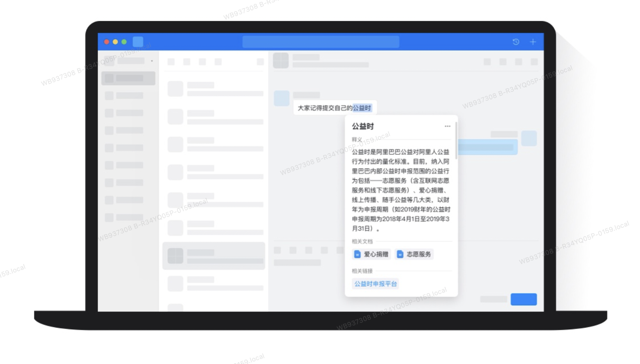Image resolution: width=640 pixels, height=364 pixels.
Task: Open the 爱心捐赠 related document
Action: pyautogui.click(x=371, y=254)
